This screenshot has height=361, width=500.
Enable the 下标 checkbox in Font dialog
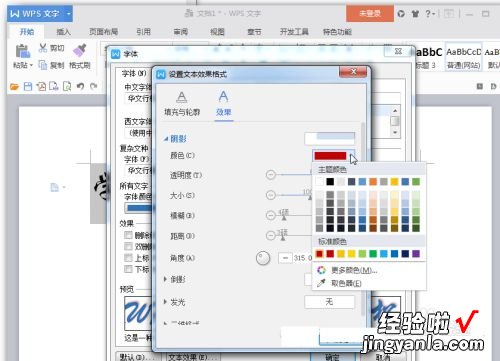(128, 269)
